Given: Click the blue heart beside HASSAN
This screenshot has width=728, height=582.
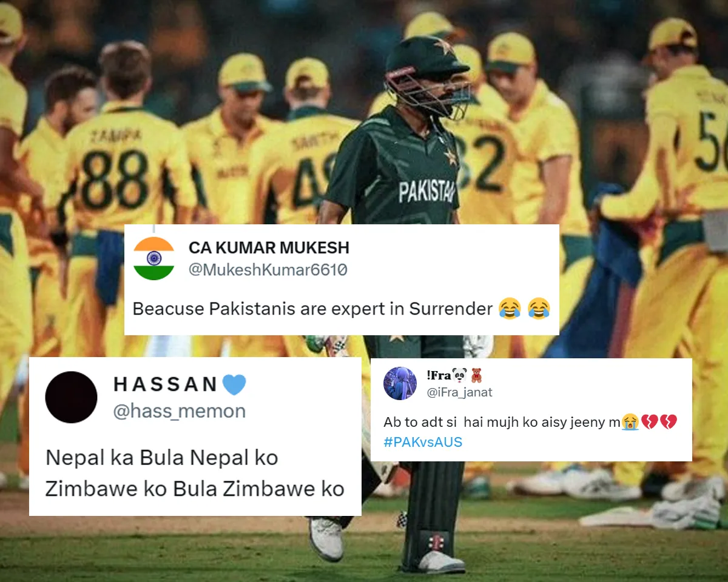Looking at the screenshot, I should pos(234,384).
